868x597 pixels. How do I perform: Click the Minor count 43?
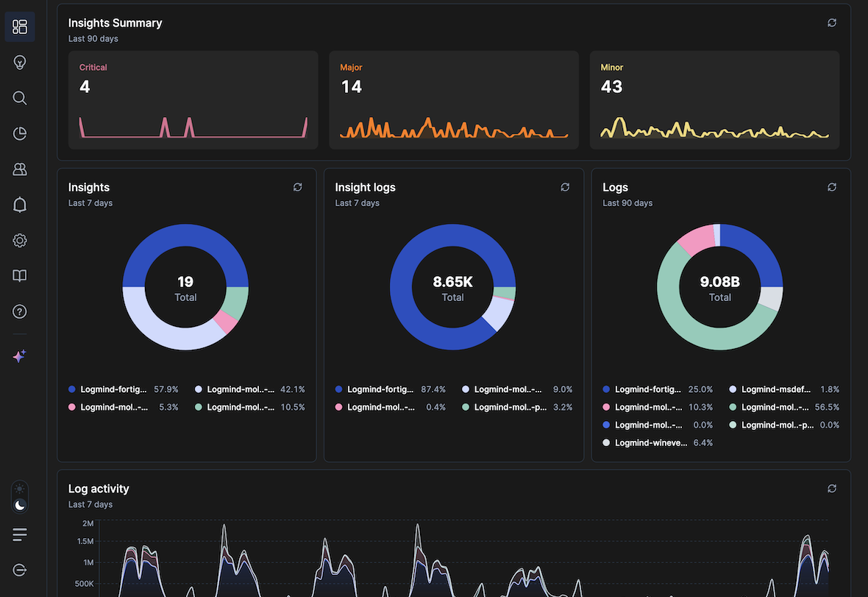612,87
